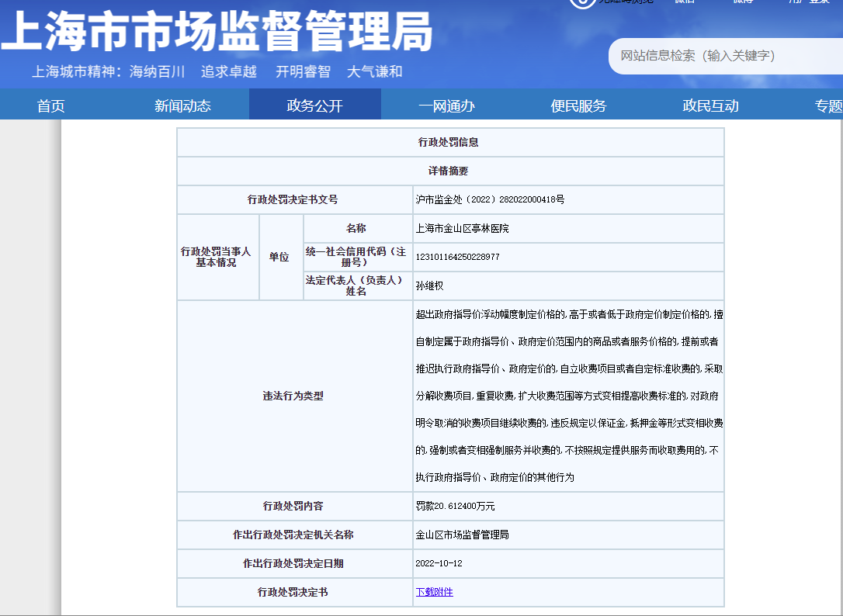Image resolution: width=843 pixels, height=616 pixels.
Task: Go to the 首页 navigation tab
Action: pos(51,106)
